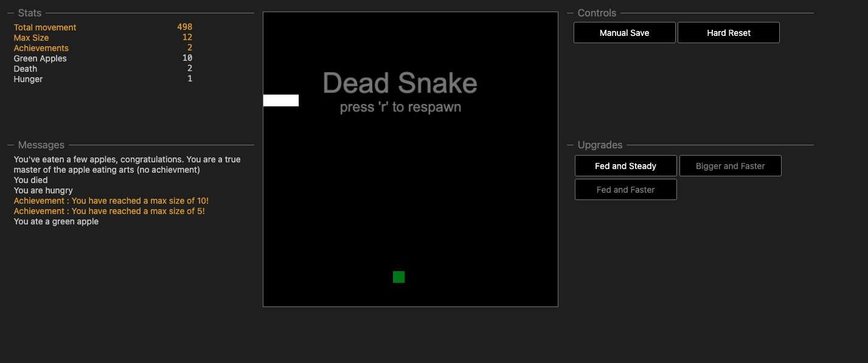Image resolution: width=868 pixels, height=363 pixels.
Task: Click the 'You are hungry' message
Action: point(43,190)
